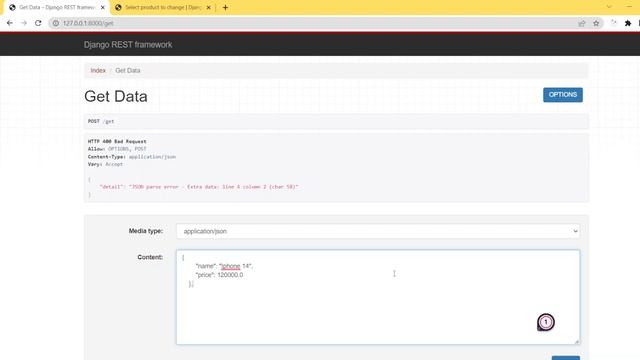
Task: Open the Extensions puzzle icon
Action: tap(628, 23)
